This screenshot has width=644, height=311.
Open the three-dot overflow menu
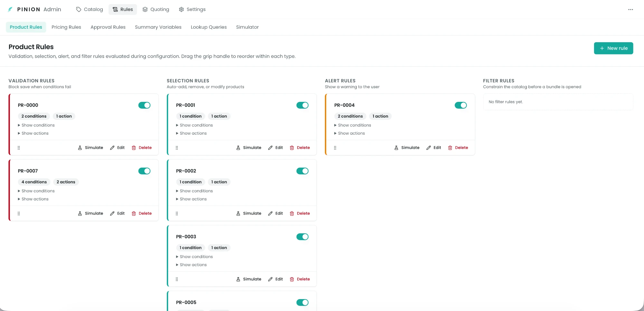pos(630,9)
